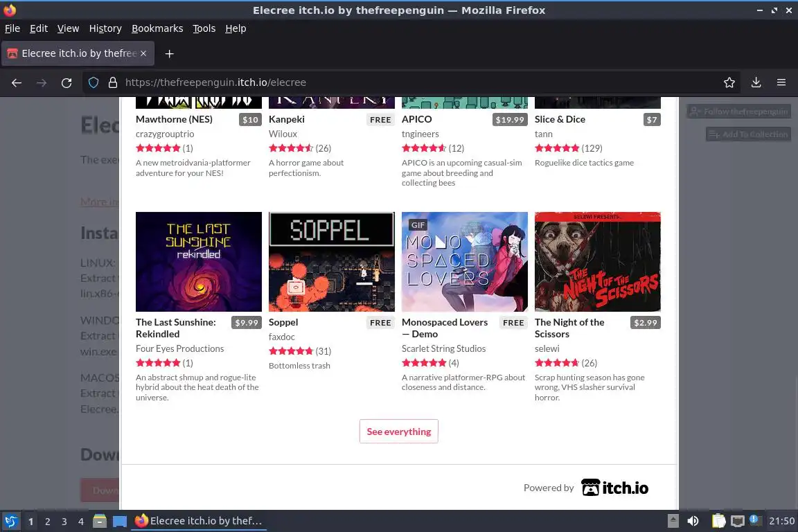Open the Edit menu
The height and width of the screenshot is (532, 798).
pyautogui.click(x=39, y=28)
